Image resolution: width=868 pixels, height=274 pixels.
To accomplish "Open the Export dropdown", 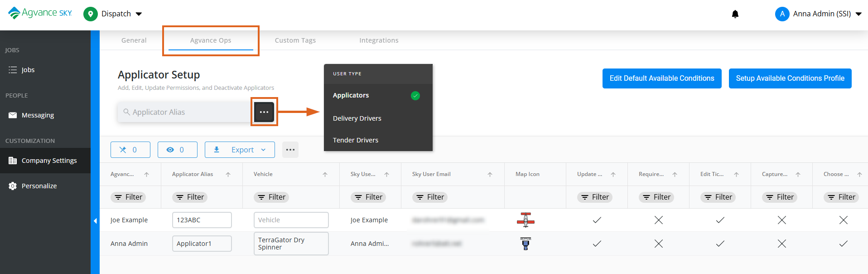I will point(240,150).
